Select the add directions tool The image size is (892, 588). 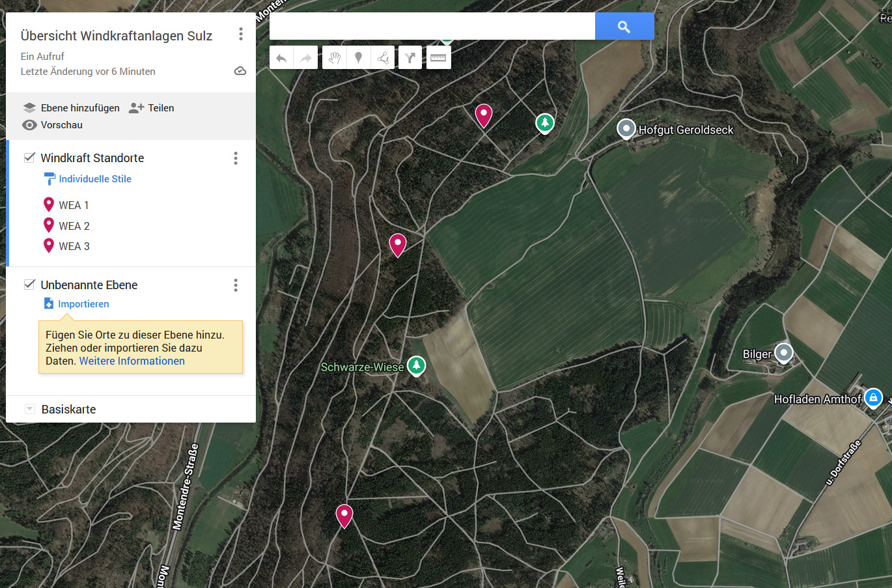(x=410, y=58)
